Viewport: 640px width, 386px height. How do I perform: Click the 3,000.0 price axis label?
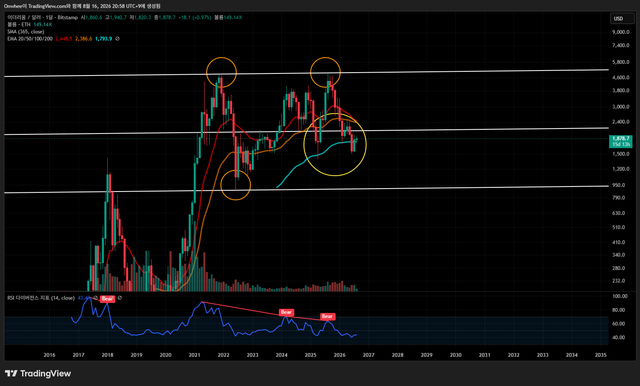click(x=620, y=106)
